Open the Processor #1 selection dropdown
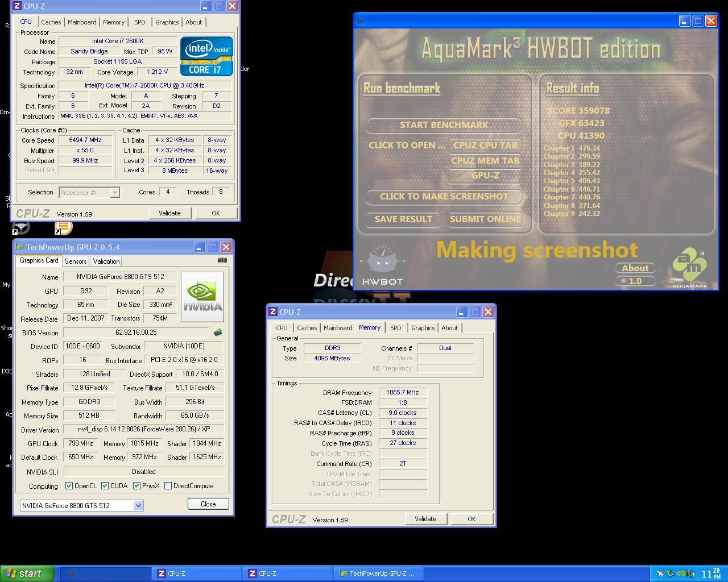The image size is (728, 582). pyautogui.click(x=115, y=192)
